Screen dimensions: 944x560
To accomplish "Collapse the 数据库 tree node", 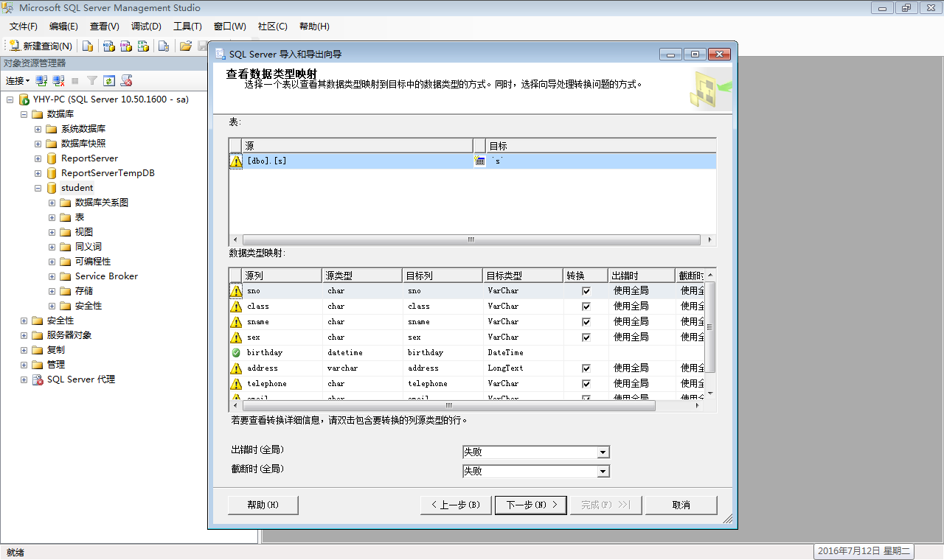I will (24, 114).
